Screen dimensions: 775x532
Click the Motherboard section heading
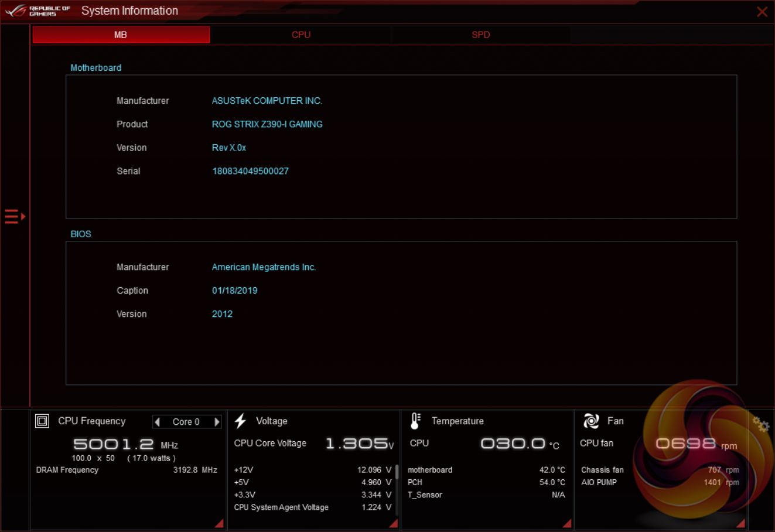click(96, 68)
